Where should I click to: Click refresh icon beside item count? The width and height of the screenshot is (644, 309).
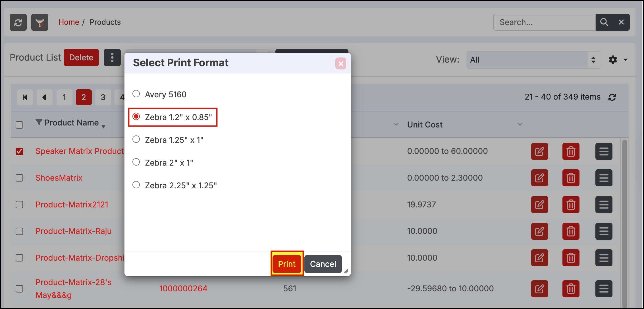pos(612,97)
